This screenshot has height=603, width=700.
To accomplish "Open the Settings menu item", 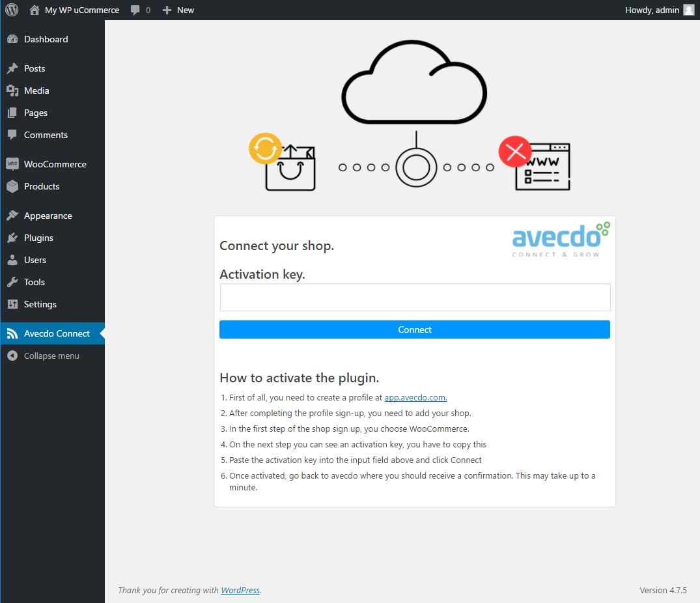I will 40,304.
